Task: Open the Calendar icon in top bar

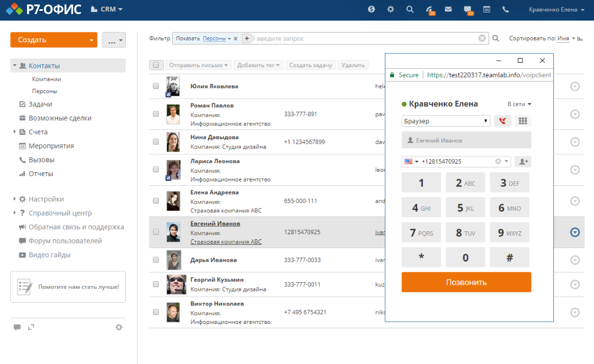Action: pyautogui.click(x=487, y=9)
